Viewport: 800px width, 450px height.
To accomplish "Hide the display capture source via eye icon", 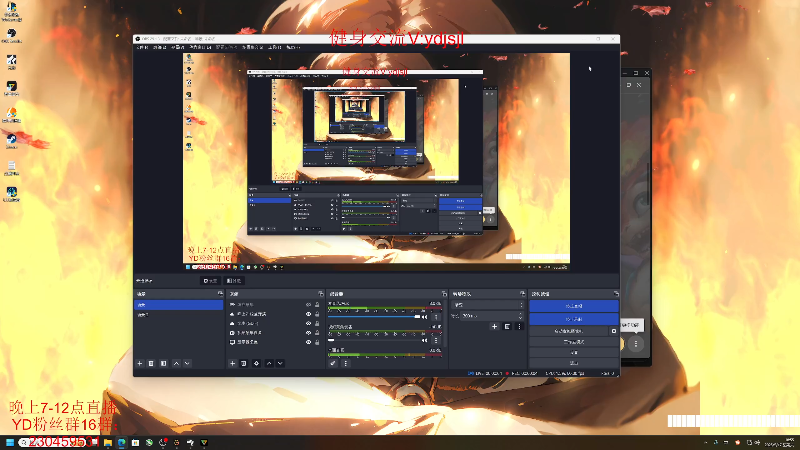I will pyautogui.click(x=309, y=342).
